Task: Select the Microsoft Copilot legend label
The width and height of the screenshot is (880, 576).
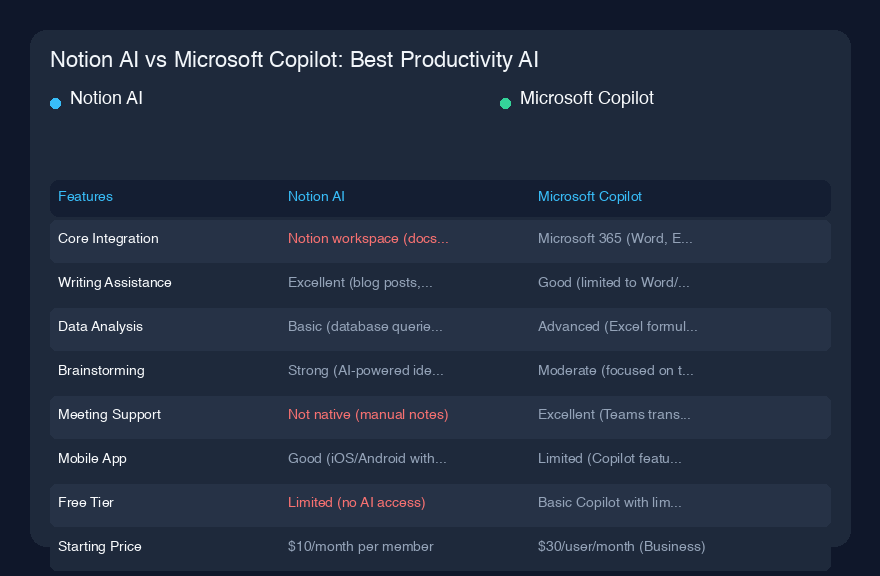Action: tap(586, 98)
